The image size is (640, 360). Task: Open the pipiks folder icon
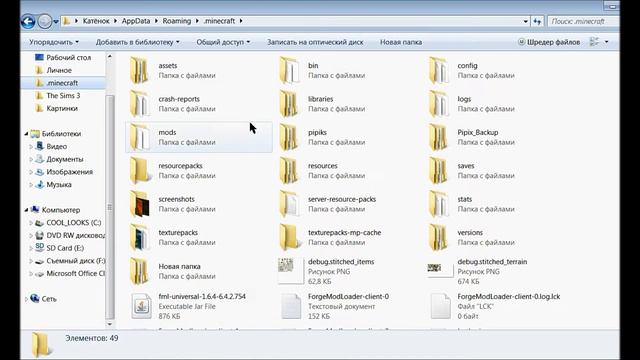click(289, 138)
